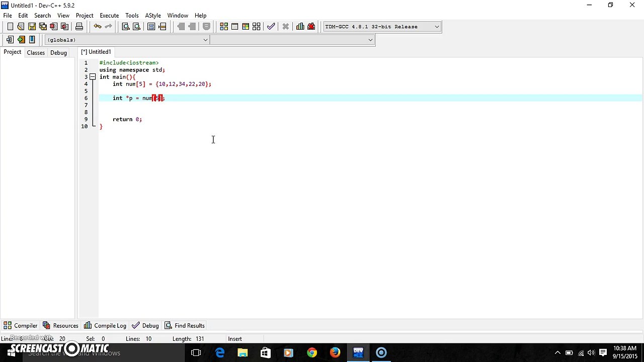Undo the last edit via toolbar
The height and width of the screenshot is (362, 644).
98,27
